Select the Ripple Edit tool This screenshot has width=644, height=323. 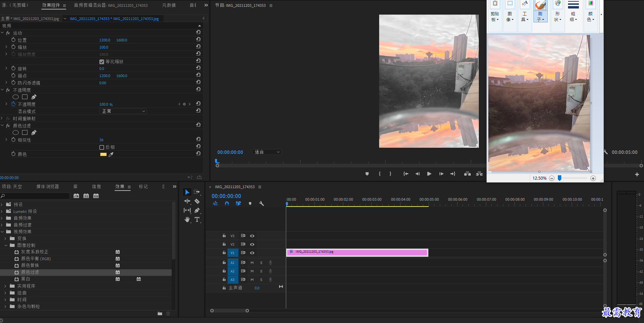pos(187,201)
